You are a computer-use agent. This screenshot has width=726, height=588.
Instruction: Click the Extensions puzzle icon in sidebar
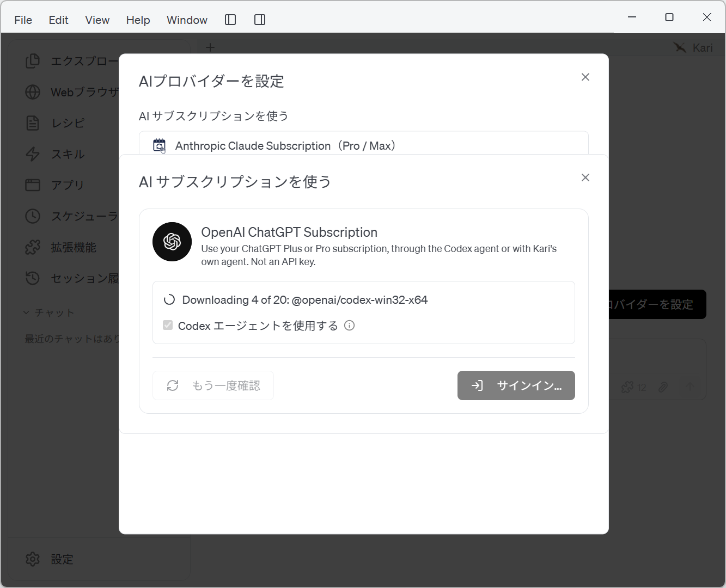click(33, 247)
